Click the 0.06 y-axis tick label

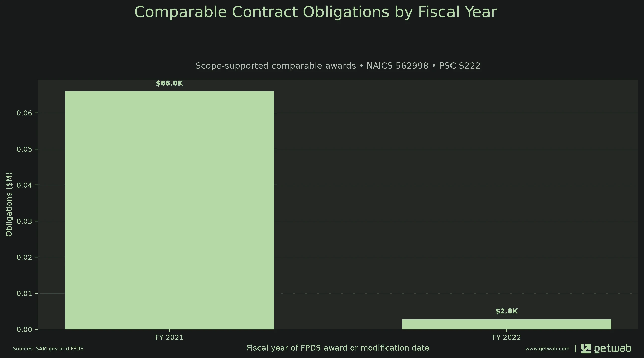coord(24,113)
